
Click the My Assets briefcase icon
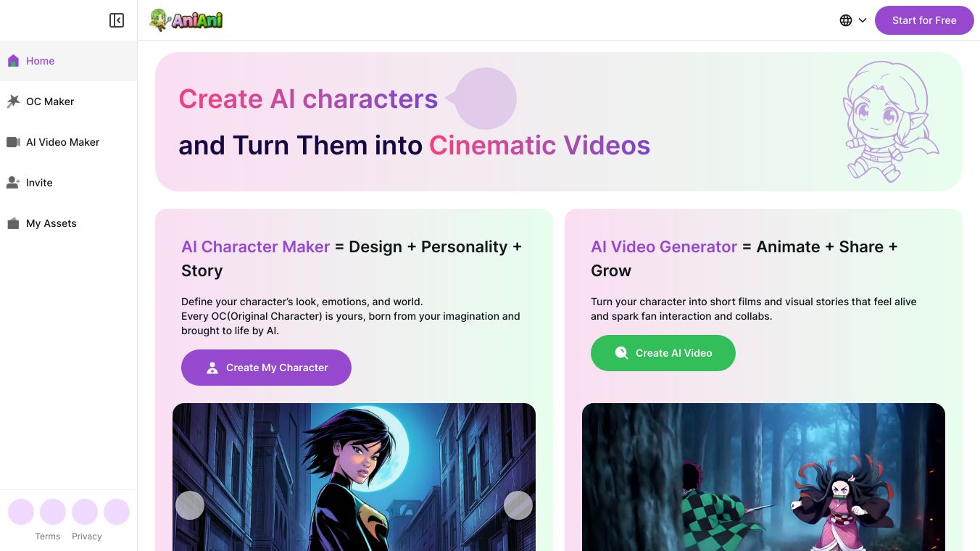[13, 223]
